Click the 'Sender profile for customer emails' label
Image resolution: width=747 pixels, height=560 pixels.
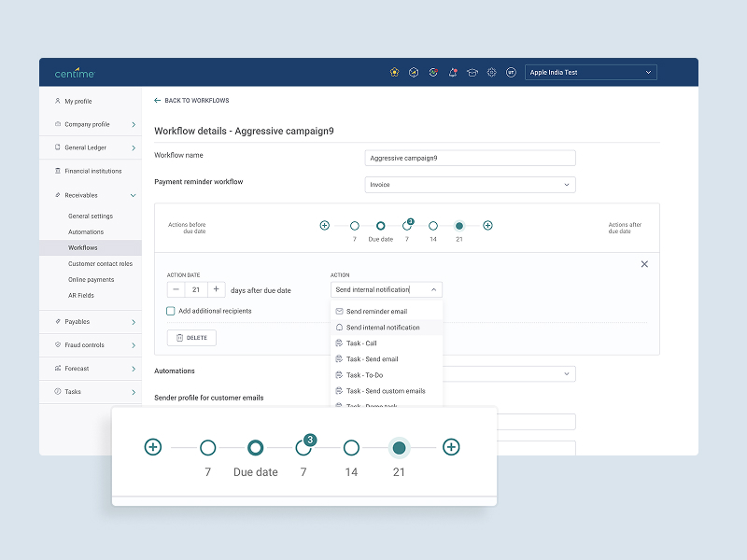[x=208, y=398]
